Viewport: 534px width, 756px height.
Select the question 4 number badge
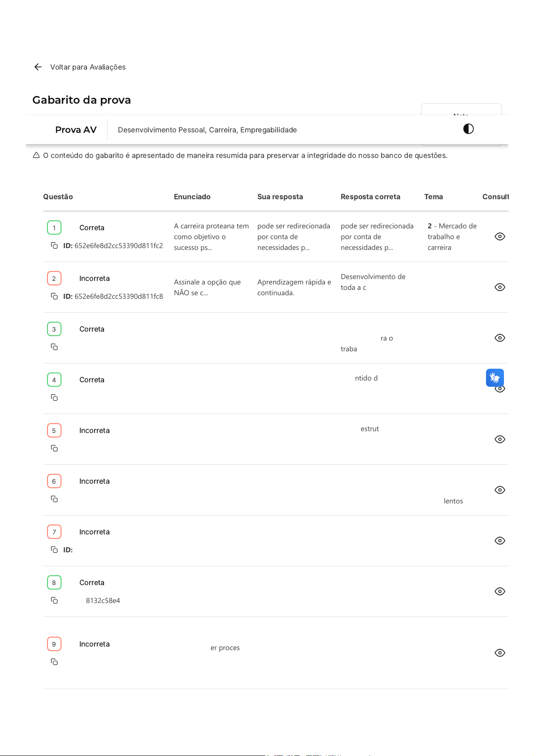click(54, 380)
